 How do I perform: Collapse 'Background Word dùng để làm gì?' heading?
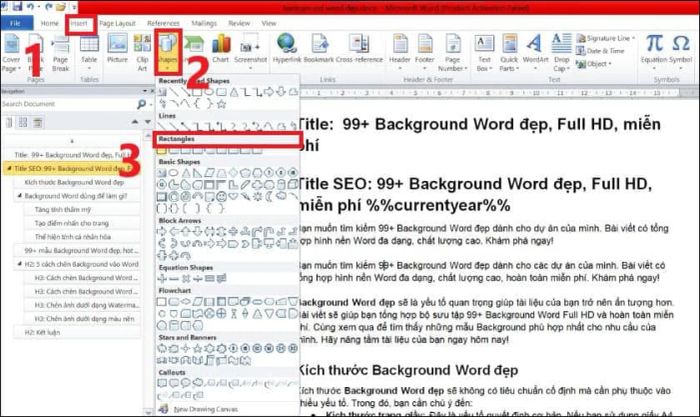click(19, 196)
